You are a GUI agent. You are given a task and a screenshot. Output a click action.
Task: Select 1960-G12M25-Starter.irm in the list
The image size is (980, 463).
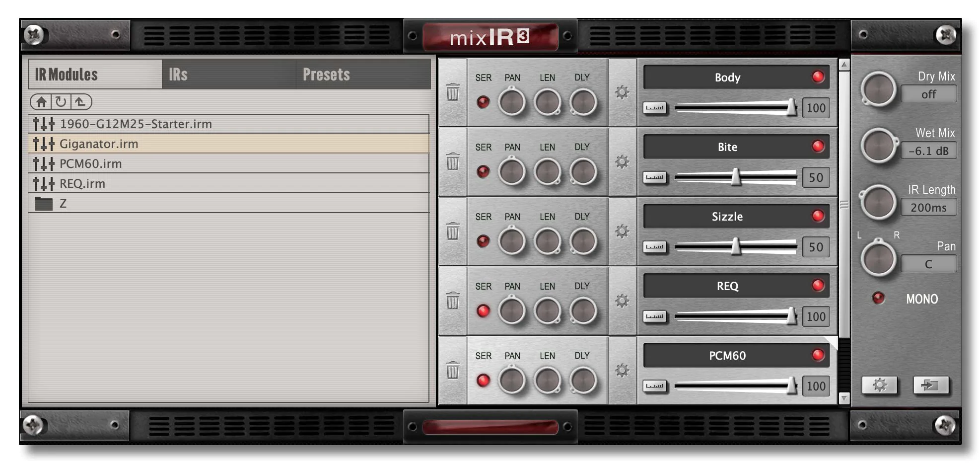[x=229, y=124]
